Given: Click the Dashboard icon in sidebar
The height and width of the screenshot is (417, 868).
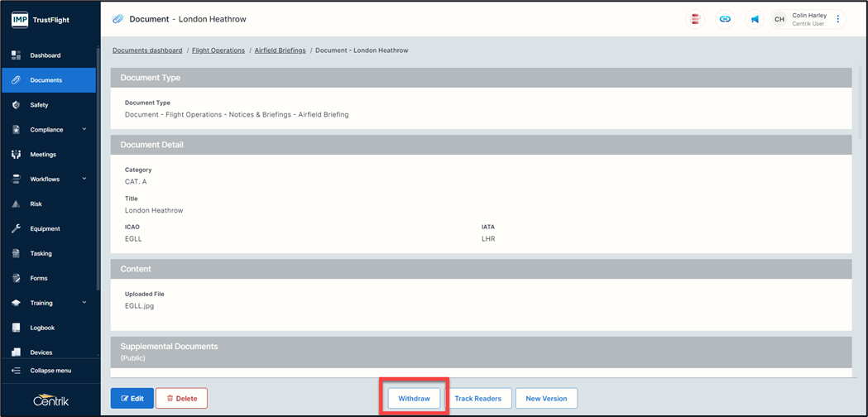Looking at the screenshot, I should coord(16,55).
